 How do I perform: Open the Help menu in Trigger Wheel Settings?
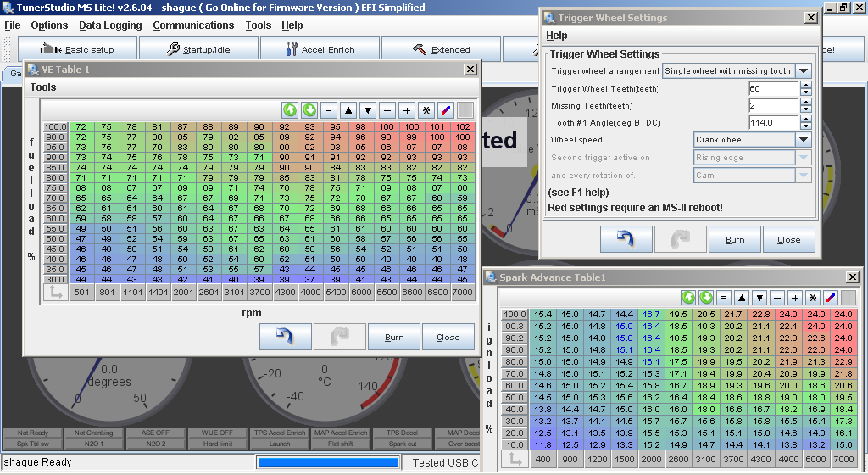[x=556, y=36]
